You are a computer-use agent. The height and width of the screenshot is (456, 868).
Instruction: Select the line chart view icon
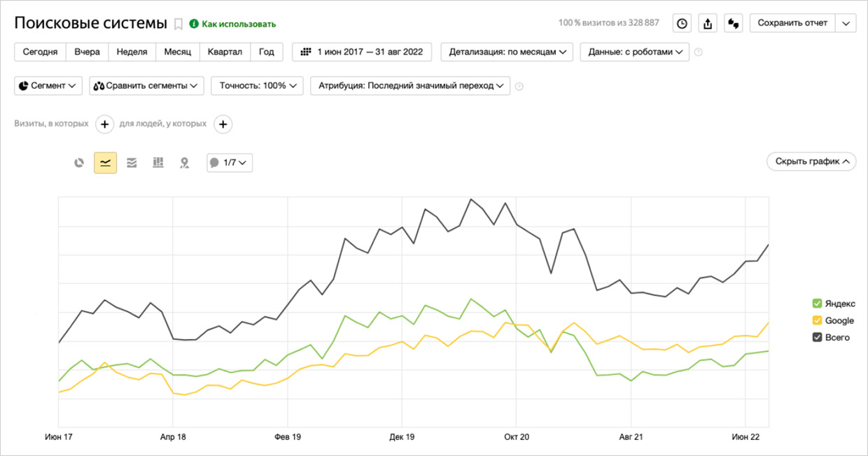106,163
